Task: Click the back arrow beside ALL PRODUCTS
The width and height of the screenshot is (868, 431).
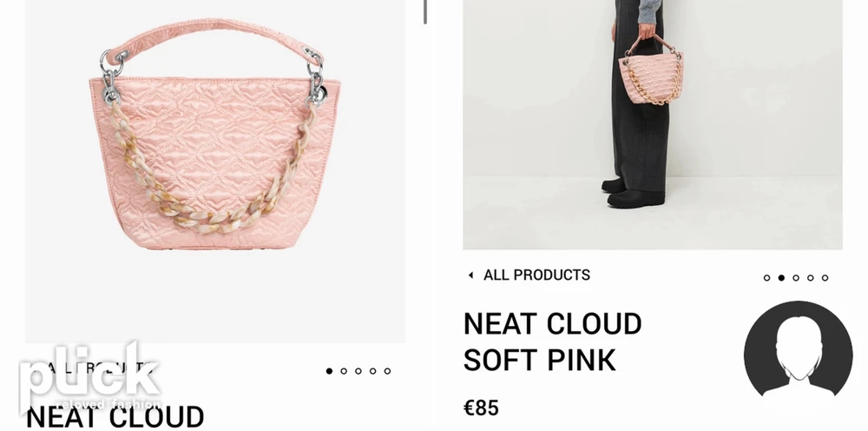Action: [x=470, y=275]
